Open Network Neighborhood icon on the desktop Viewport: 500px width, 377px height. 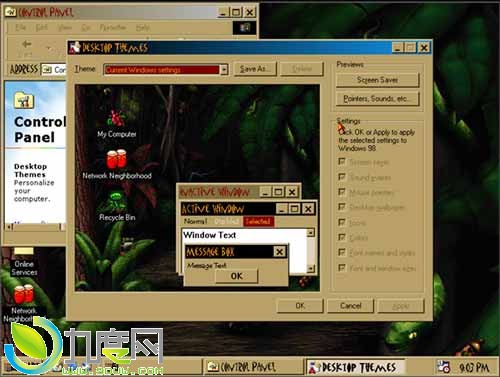pos(24,294)
